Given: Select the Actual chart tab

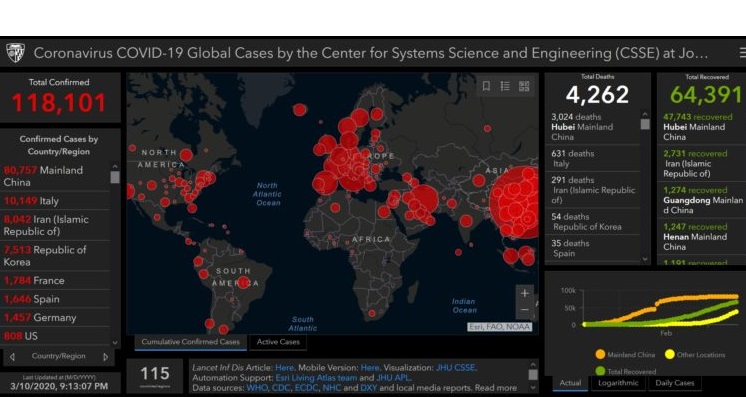Looking at the screenshot, I should 570,383.
